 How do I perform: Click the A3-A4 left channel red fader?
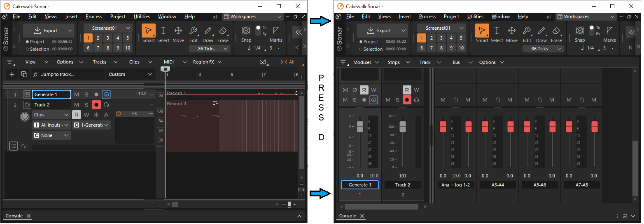[485, 126]
